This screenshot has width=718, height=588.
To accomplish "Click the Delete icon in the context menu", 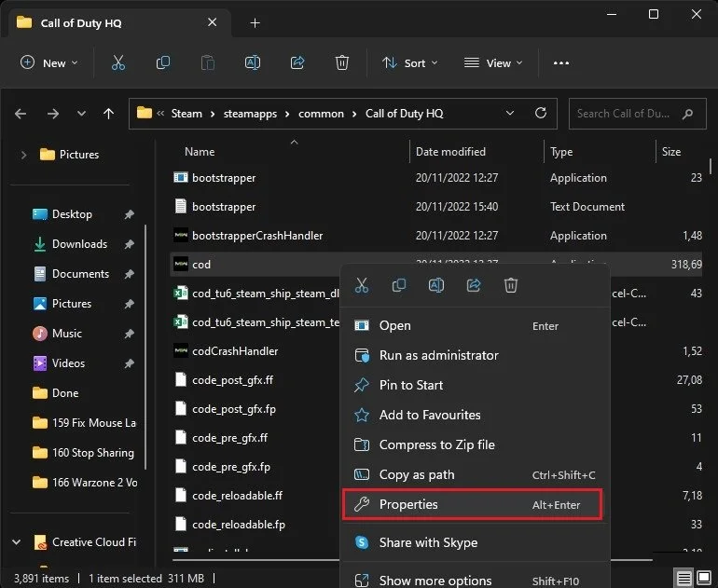I will coord(511,285).
